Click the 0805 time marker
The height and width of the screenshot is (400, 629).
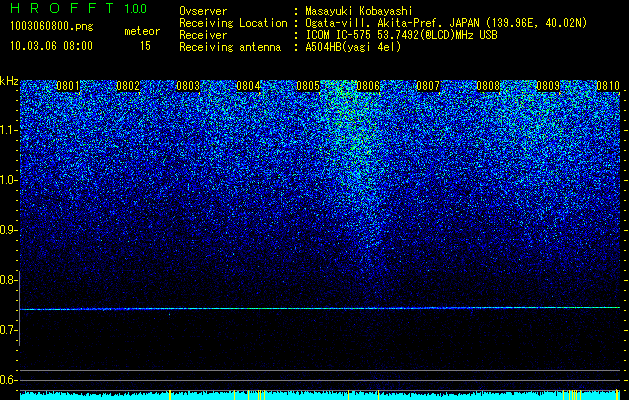(x=308, y=86)
